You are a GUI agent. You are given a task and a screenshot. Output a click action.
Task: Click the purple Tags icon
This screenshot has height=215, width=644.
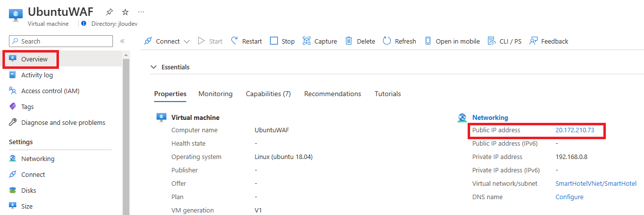(x=13, y=107)
